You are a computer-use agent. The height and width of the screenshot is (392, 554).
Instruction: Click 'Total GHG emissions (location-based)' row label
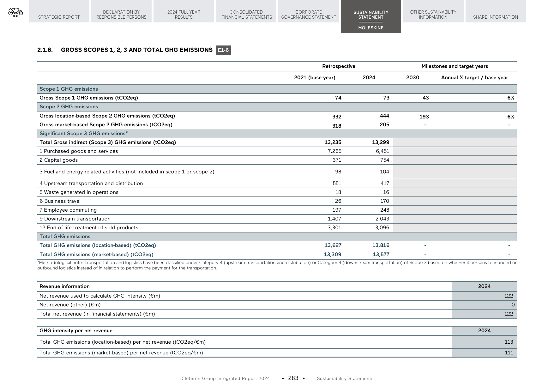98,245
